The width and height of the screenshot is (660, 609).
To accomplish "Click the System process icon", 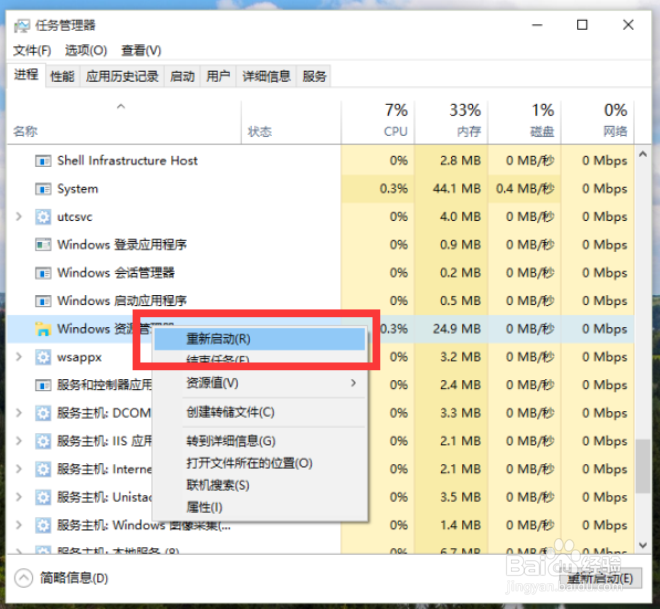I will [x=43, y=189].
